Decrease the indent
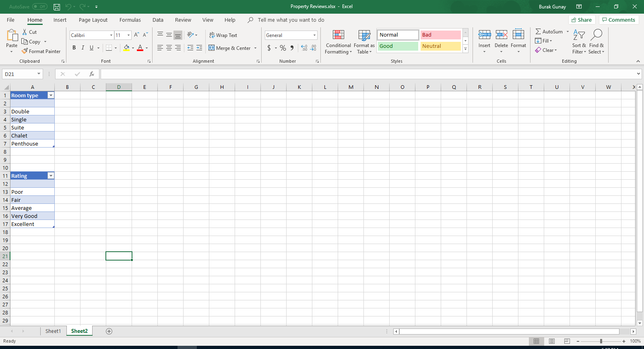Image resolution: width=644 pixels, height=349 pixels. (x=190, y=48)
